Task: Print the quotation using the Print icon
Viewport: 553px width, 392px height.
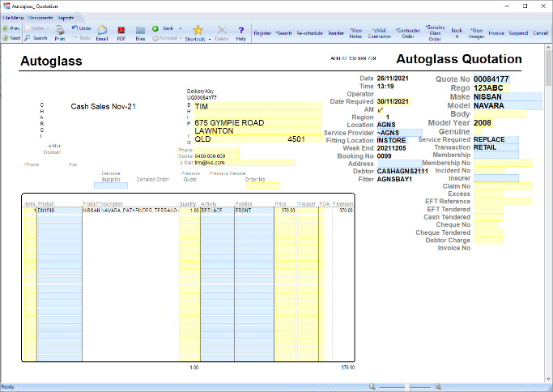Action: [60, 33]
